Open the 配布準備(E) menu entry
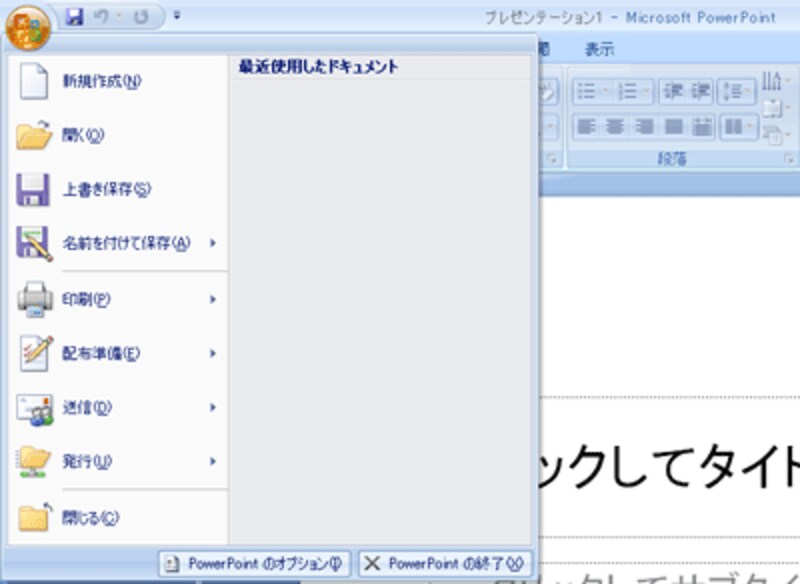 118,353
